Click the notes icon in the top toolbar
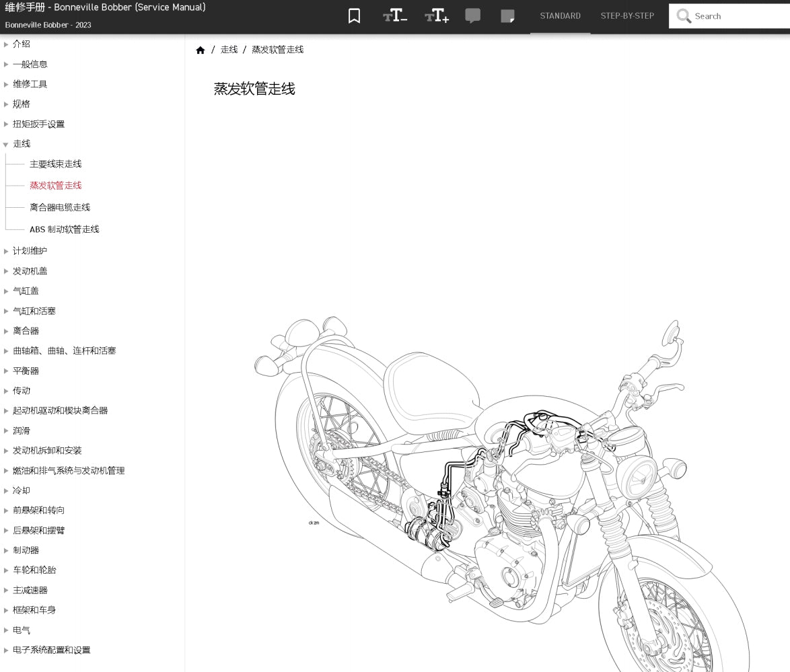 [507, 15]
